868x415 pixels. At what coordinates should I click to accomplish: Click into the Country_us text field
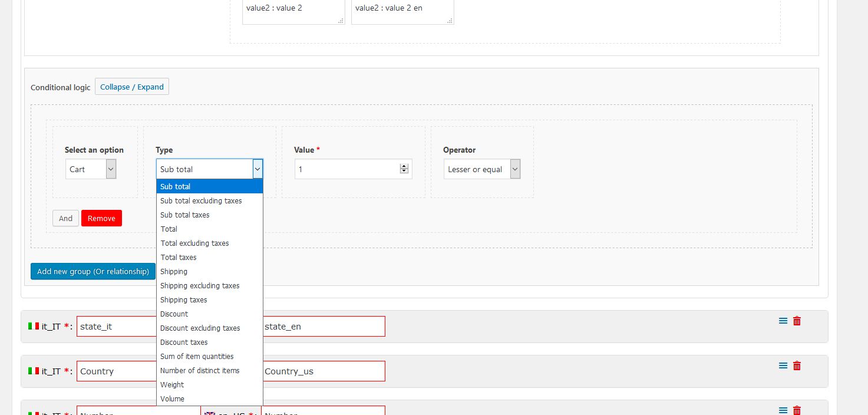(323, 371)
